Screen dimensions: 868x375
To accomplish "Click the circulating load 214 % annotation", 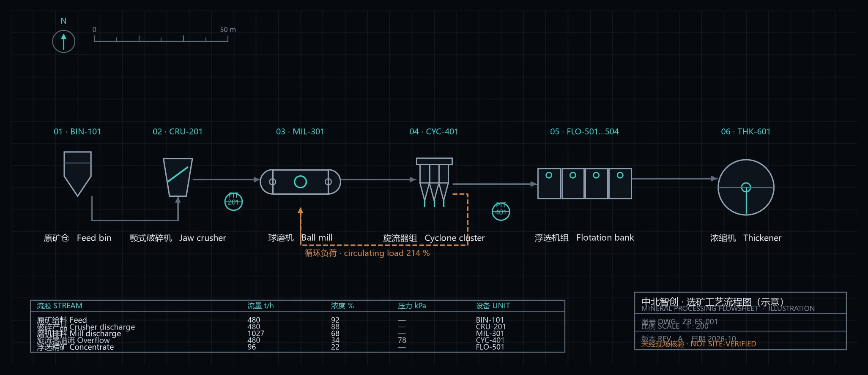I will [367, 253].
